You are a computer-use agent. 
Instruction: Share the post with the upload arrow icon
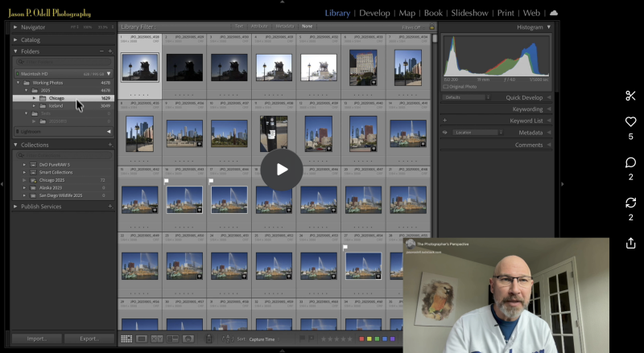630,243
